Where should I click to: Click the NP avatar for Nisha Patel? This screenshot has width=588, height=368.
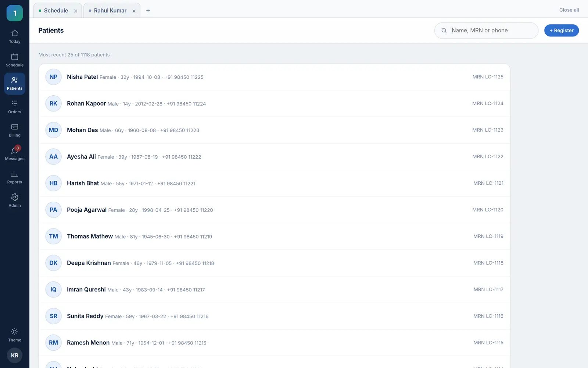point(53,77)
